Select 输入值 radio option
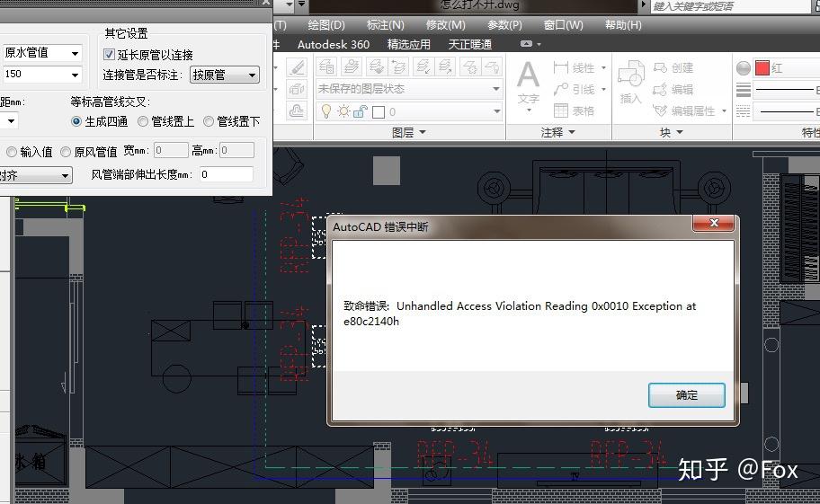Image resolution: width=820 pixels, height=504 pixels. tap(12, 152)
